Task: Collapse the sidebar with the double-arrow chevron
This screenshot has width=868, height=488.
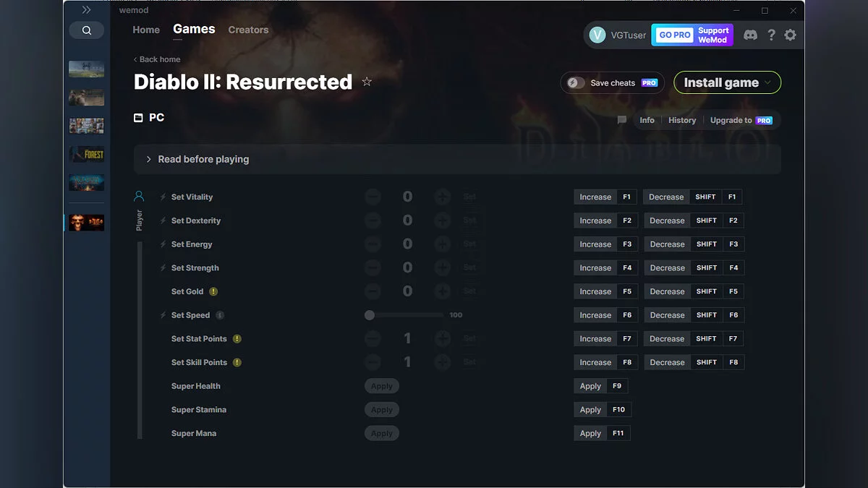Action: (86, 9)
